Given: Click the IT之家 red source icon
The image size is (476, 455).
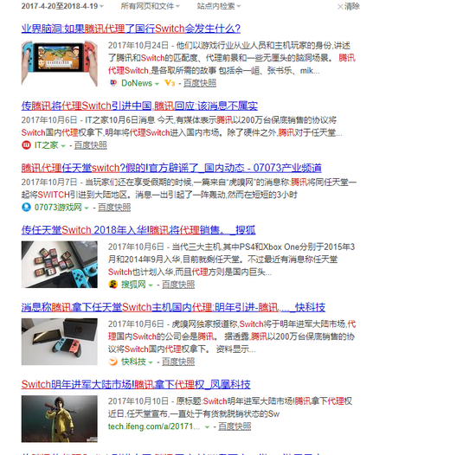Looking at the screenshot, I should 27,145.
